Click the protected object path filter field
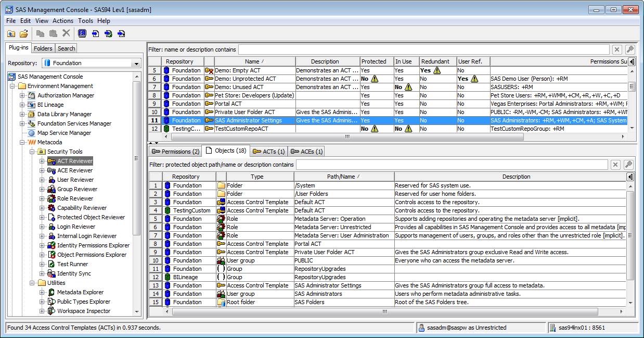644x338 pixels. tap(452, 165)
